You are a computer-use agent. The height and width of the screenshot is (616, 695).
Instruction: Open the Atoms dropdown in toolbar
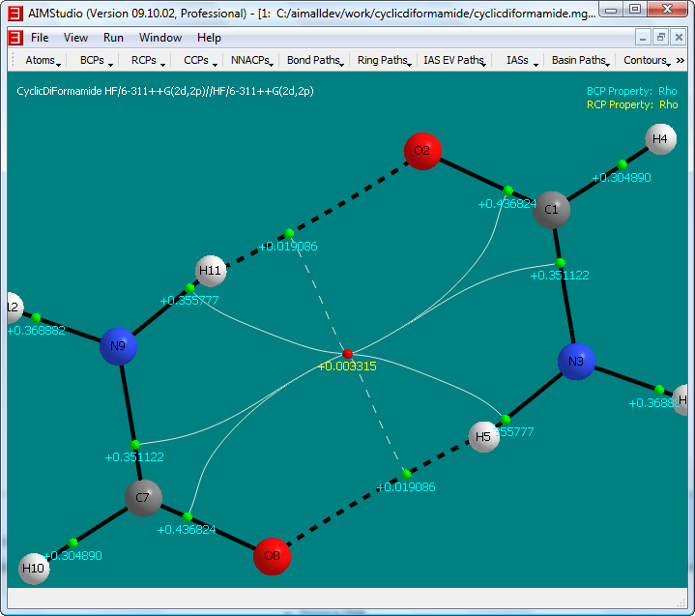(43, 60)
